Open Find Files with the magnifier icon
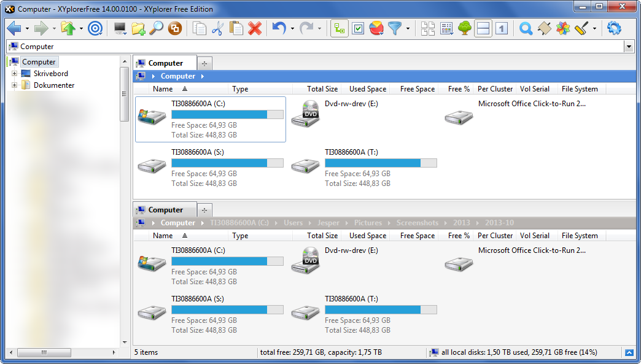Viewport: 641px width, 364px height. 524,28
